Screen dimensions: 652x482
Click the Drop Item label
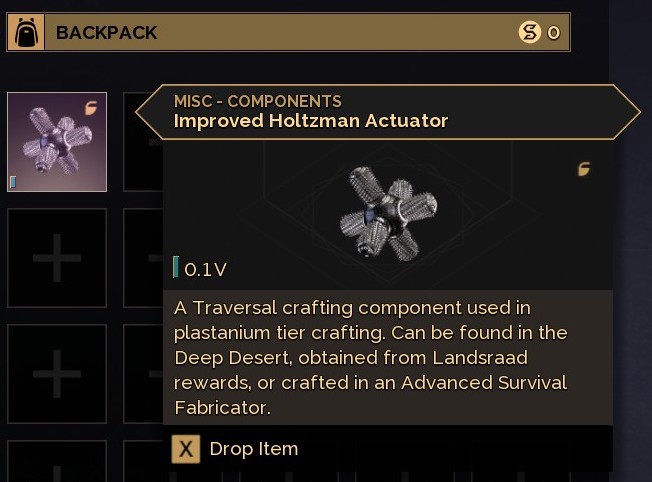coord(254,449)
